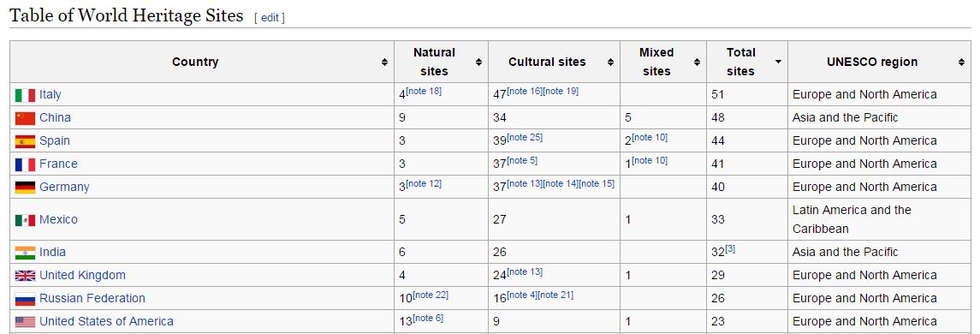Open the China country link
This screenshot has height=334, width=980.
[x=55, y=117]
